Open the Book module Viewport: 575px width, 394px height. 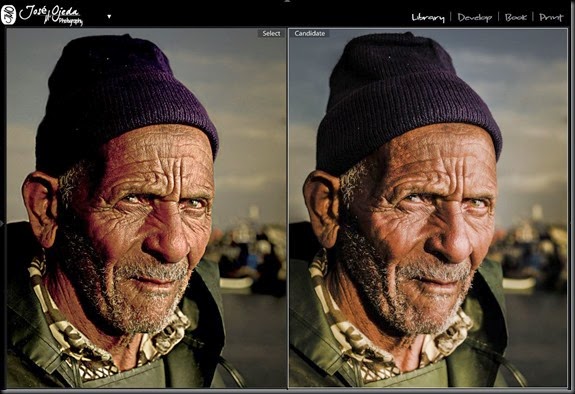515,17
